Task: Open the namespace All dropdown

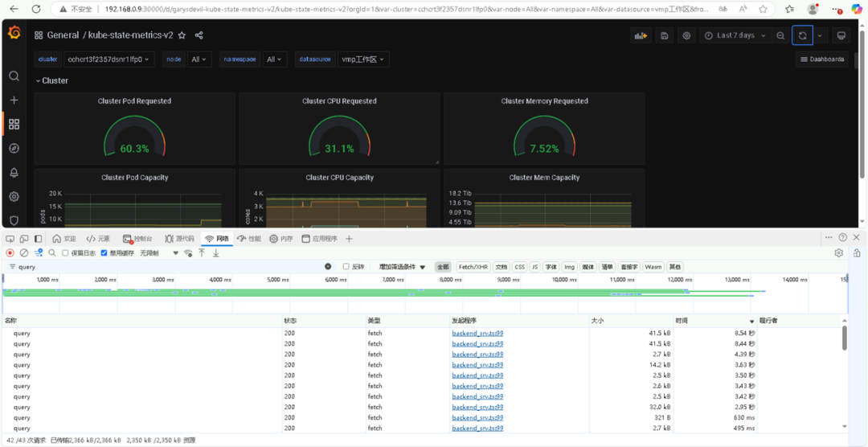Action: point(275,59)
